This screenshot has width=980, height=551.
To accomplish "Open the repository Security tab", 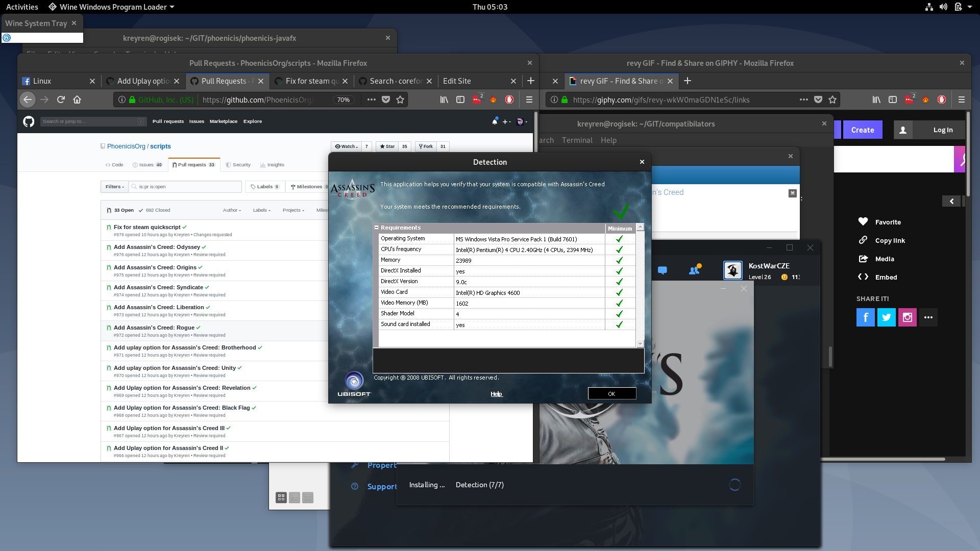I will pos(238,165).
